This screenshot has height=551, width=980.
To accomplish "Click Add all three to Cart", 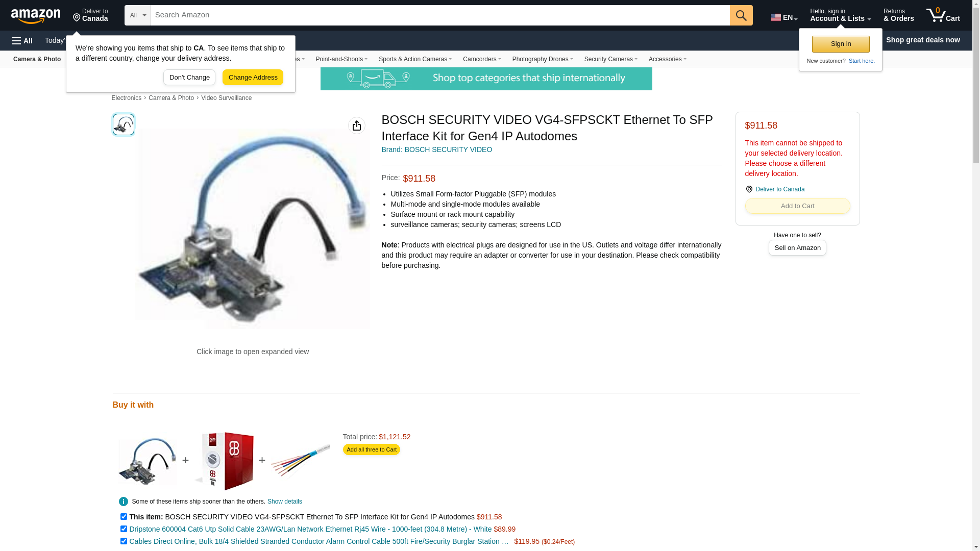I will point(372,449).
